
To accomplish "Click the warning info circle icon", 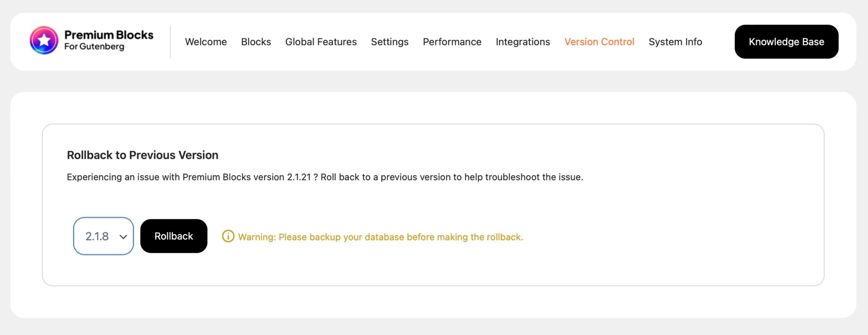I will coord(228,236).
